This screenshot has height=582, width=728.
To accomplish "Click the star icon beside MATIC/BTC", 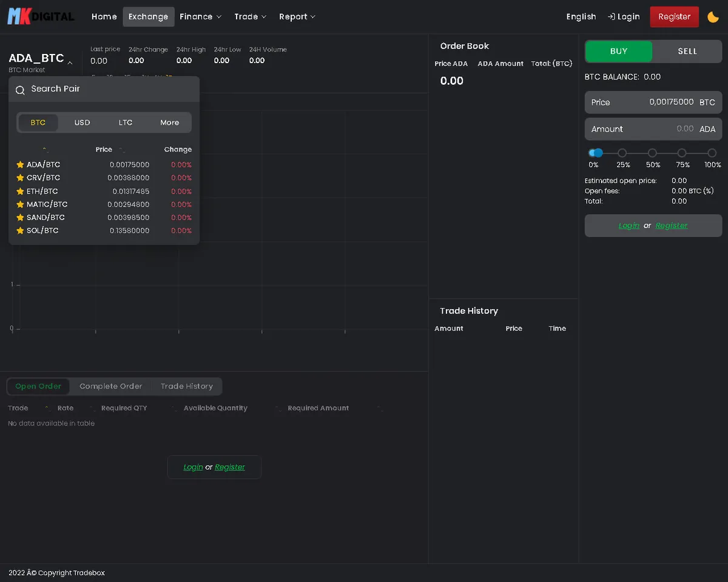I will point(20,205).
